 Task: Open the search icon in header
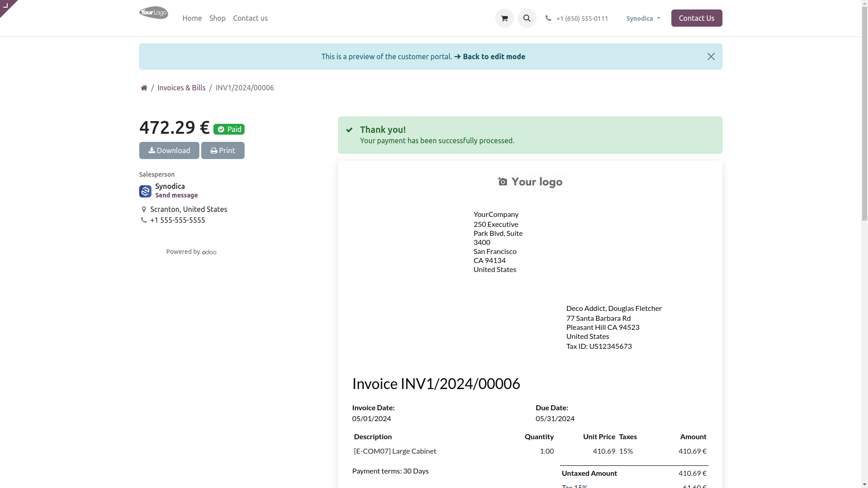(x=527, y=18)
